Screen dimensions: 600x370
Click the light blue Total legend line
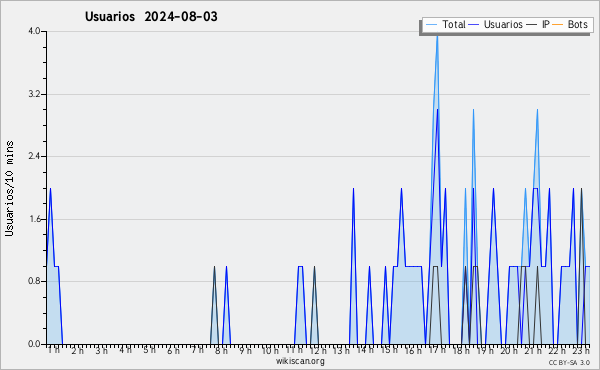coord(431,25)
